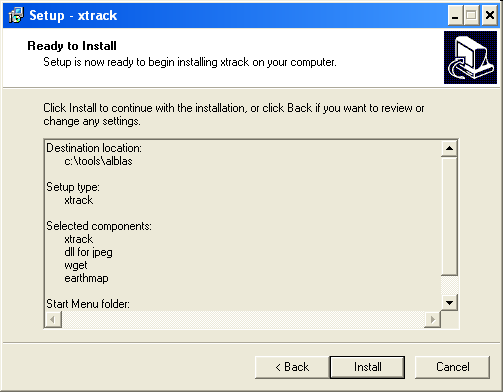Cancel the xtrack setup

pyautogui.click(x=452, y=367)
